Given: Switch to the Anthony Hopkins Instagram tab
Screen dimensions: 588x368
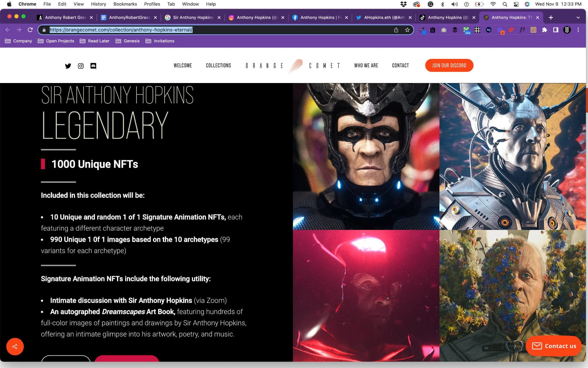Looking at the screenshot, I should coord(256,17).
